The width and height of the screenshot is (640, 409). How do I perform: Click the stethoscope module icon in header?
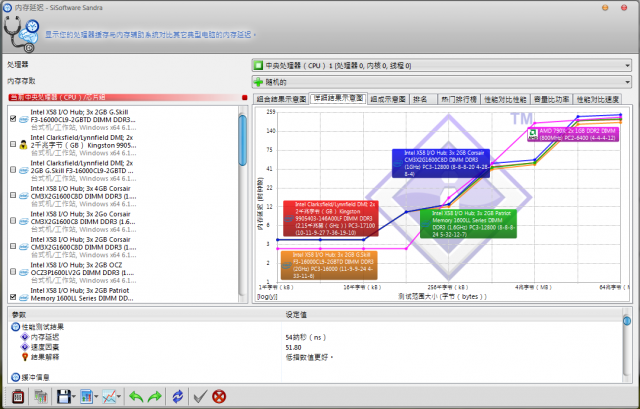pos(21,34)
